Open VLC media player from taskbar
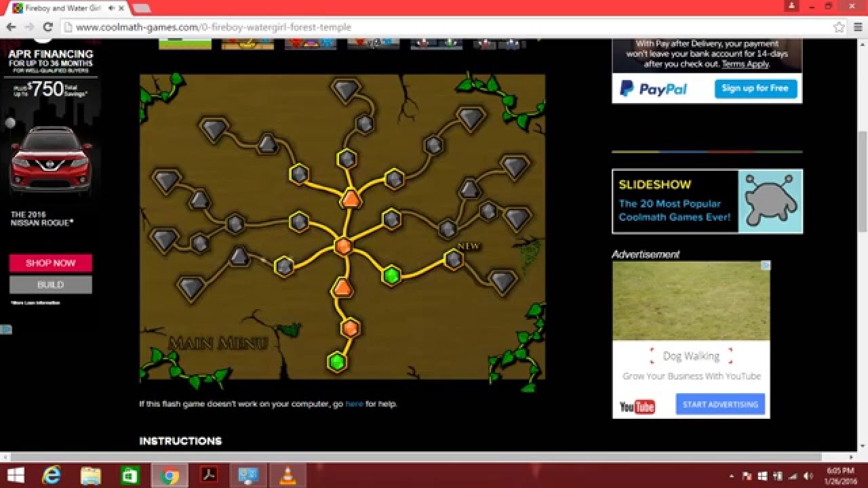 [288, 475]
